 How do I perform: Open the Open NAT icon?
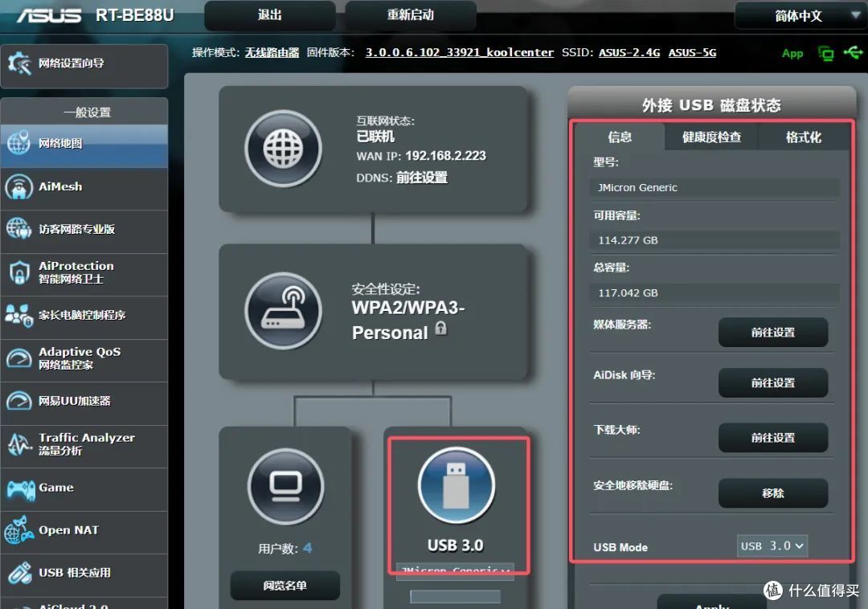[18, 530]
